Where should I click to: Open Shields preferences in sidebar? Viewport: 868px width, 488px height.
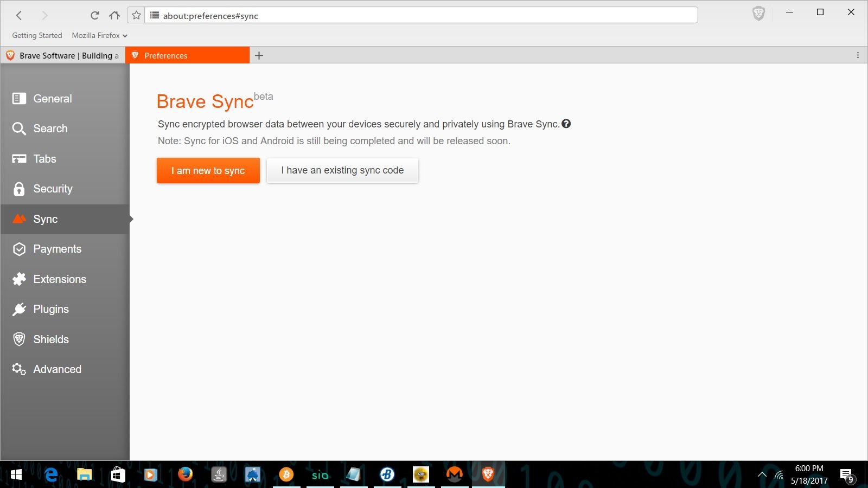65,339
